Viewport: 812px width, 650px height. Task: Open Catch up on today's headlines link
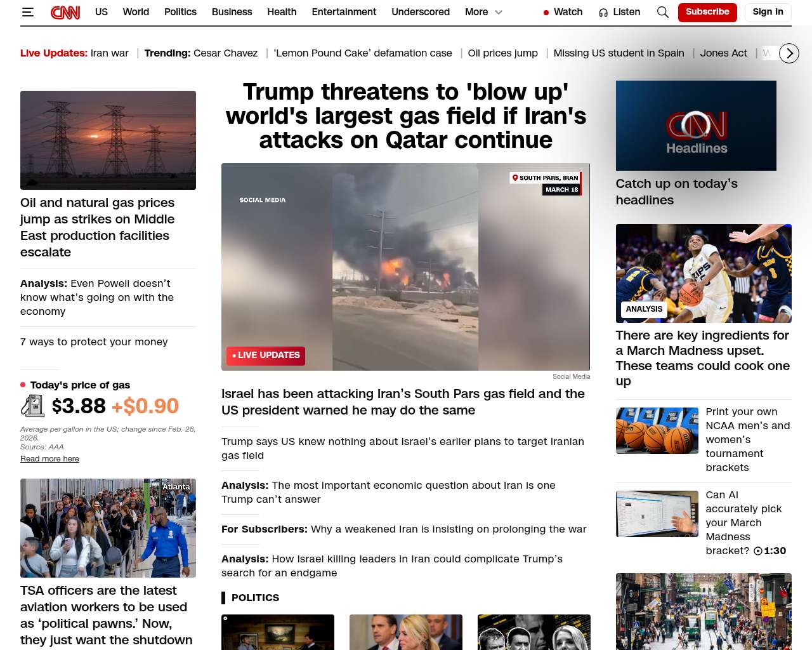[677, 192]
